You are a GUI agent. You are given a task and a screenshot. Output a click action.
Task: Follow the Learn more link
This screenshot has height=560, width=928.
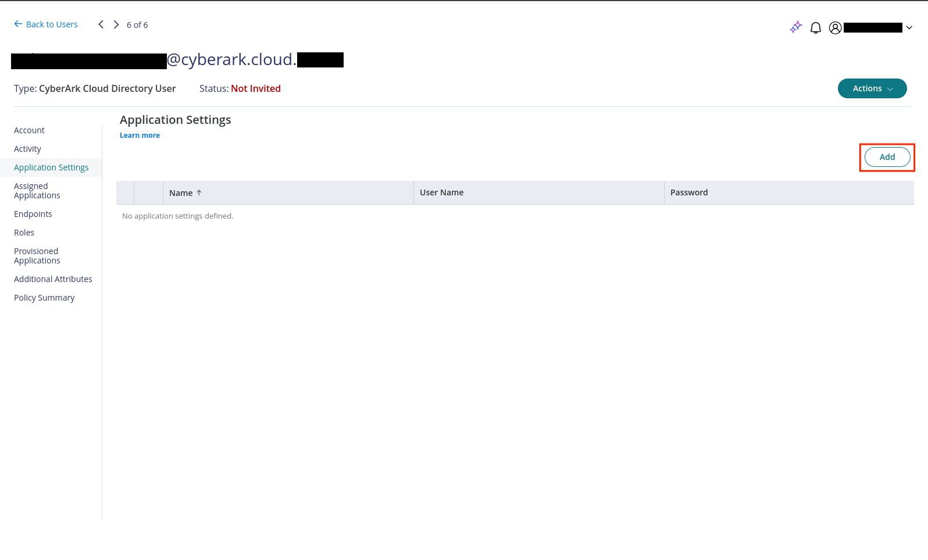(140, 135)
